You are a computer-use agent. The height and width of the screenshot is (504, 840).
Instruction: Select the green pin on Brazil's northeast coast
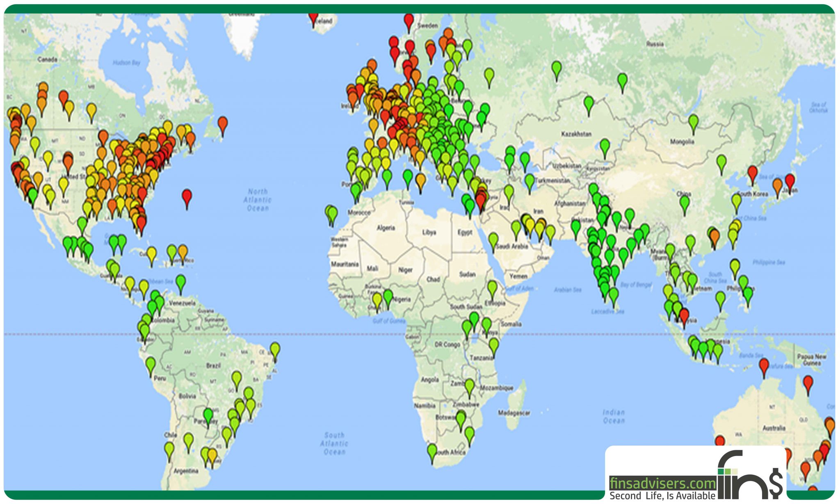point(275,352)
